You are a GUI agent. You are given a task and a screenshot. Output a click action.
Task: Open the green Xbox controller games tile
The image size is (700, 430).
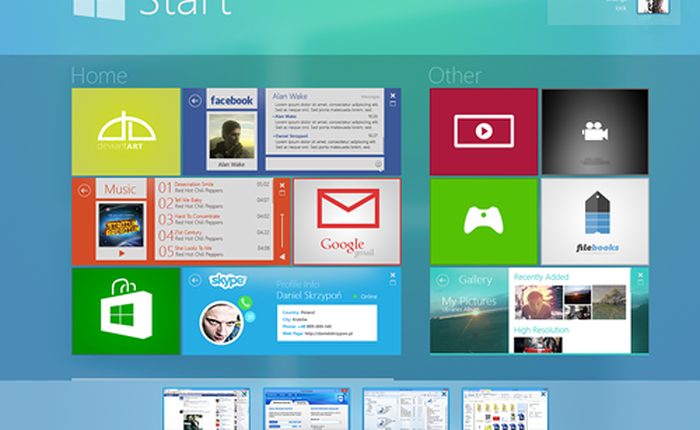[x=483, y=222]
